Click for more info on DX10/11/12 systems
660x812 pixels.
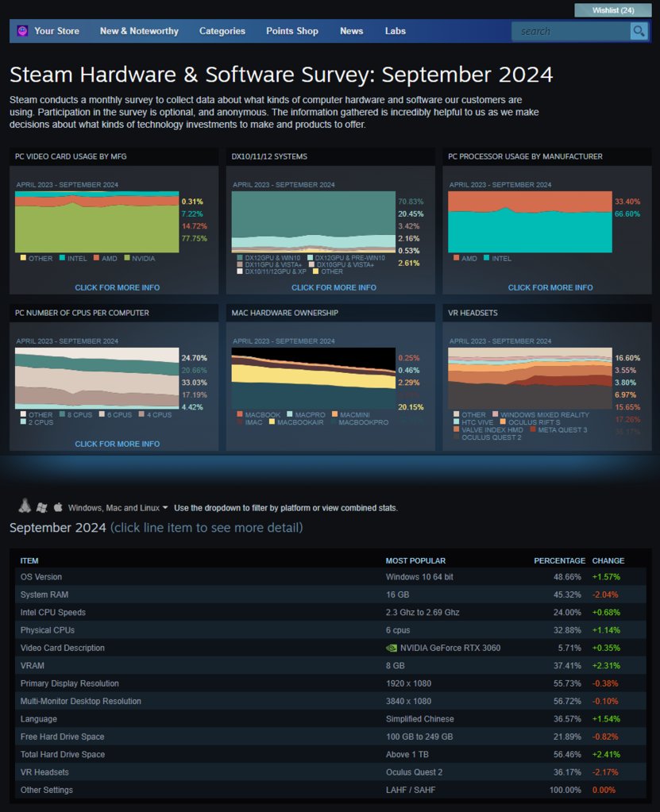pyautogui.click(x=334, y=287)
